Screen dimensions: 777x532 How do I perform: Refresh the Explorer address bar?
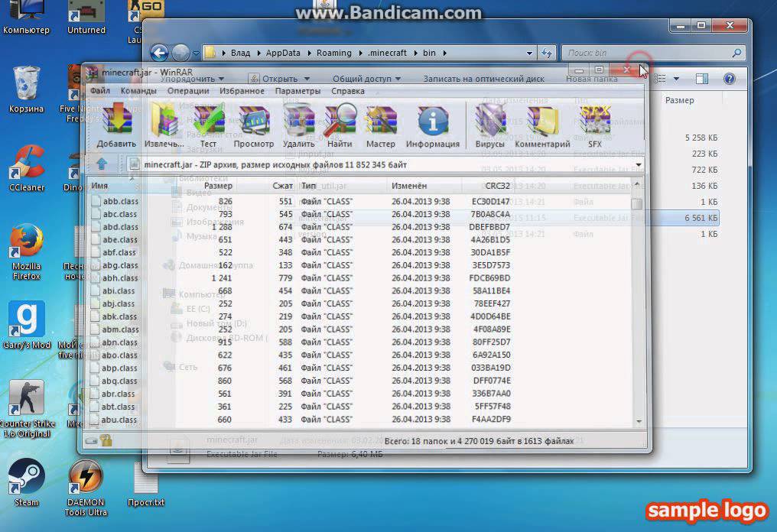pos(547,53)
